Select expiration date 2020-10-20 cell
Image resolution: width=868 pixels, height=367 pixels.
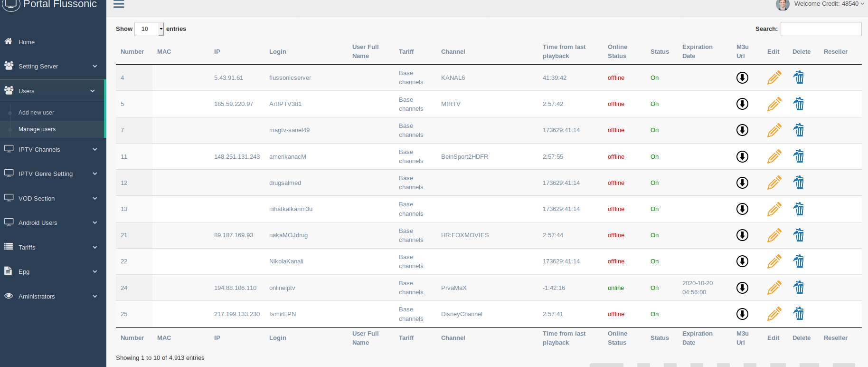[698, 288]
